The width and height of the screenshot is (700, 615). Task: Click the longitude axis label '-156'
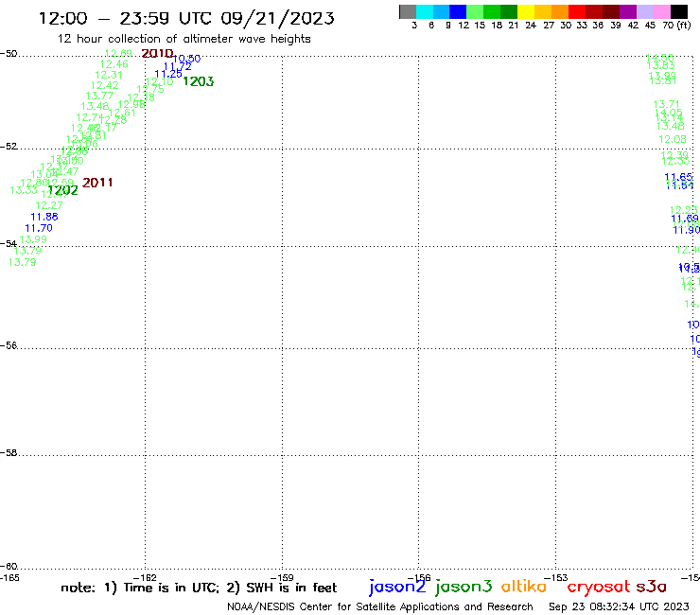[419, 577]
